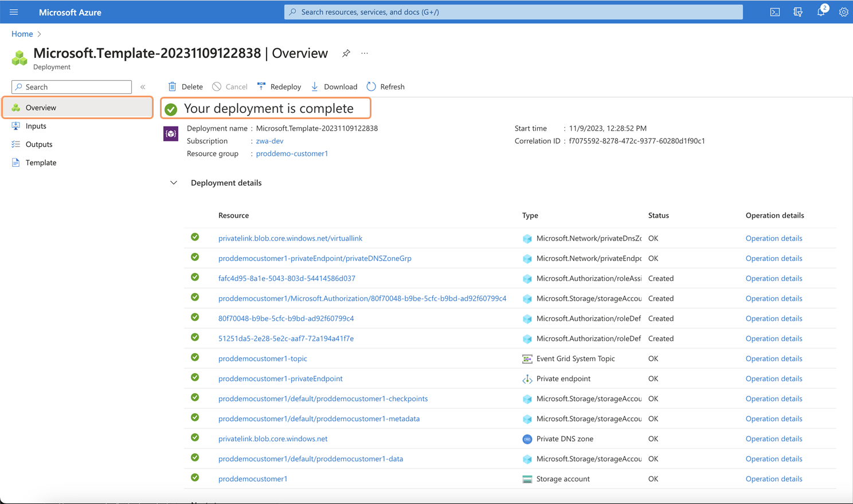Click Created status for fafc4d95 role assignment
This screenshot has height=504, width=853.
coord(661,278)
